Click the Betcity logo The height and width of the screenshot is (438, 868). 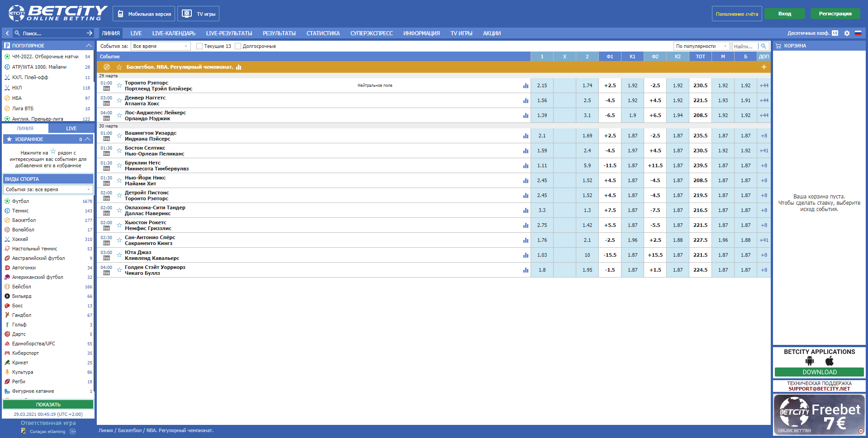click(58, 13)
